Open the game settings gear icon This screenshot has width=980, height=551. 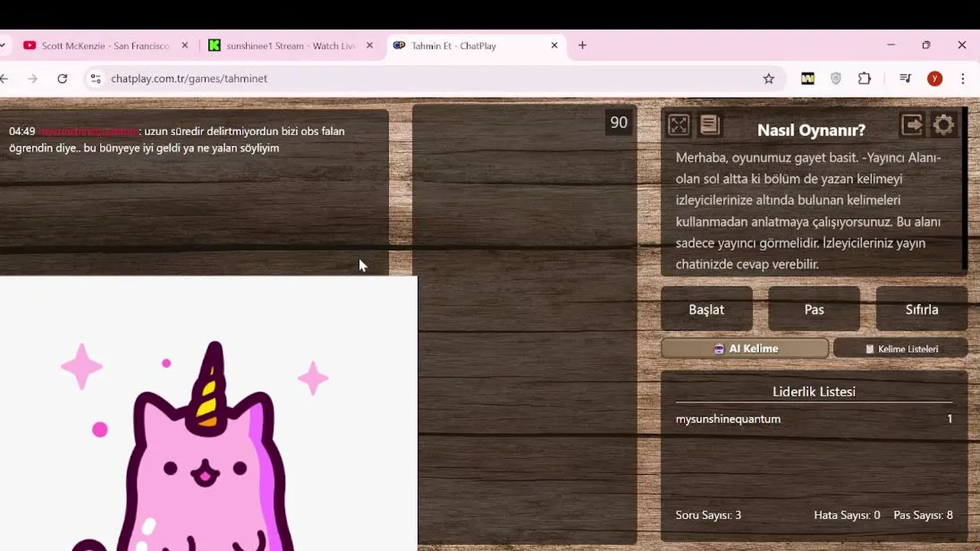click(x=944, y=125)
